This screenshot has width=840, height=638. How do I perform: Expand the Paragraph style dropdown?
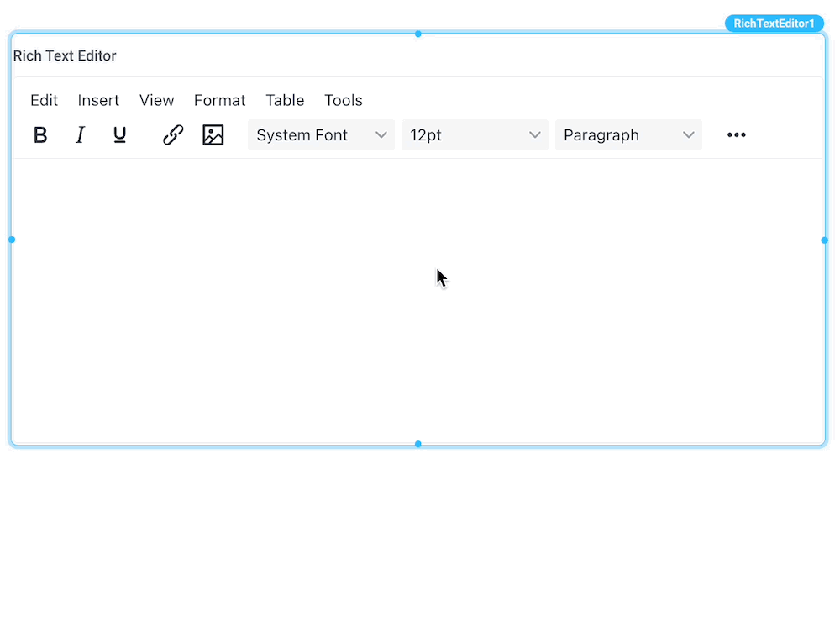(628, 134)
